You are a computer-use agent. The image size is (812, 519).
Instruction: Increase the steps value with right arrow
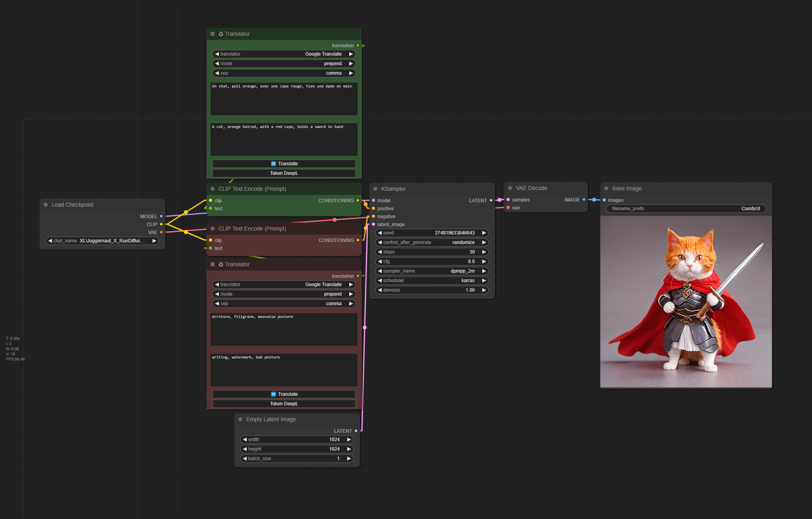coord(484,252)
